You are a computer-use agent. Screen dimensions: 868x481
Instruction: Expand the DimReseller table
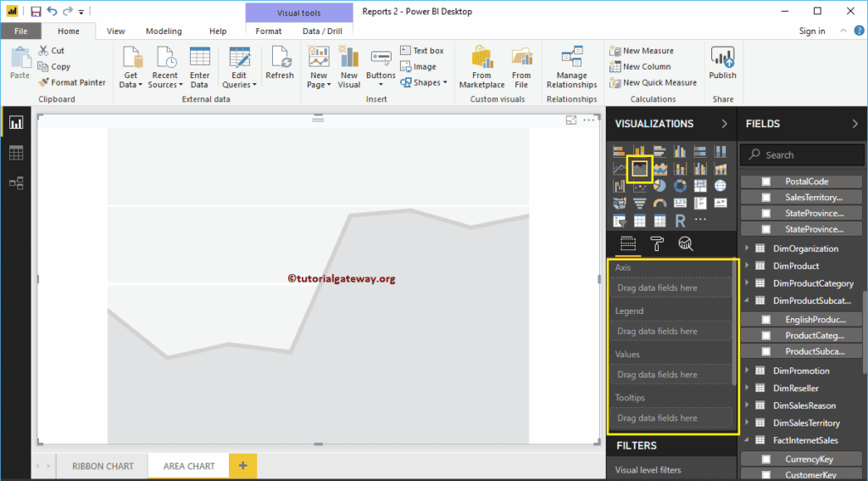[x=747, y=388]
